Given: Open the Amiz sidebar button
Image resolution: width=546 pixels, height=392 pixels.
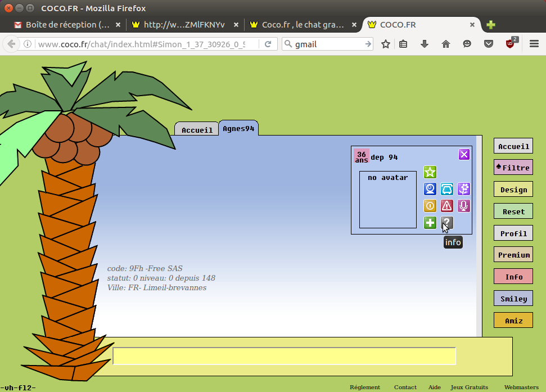Looking at the screenshot, I should [x=513, y=320].
